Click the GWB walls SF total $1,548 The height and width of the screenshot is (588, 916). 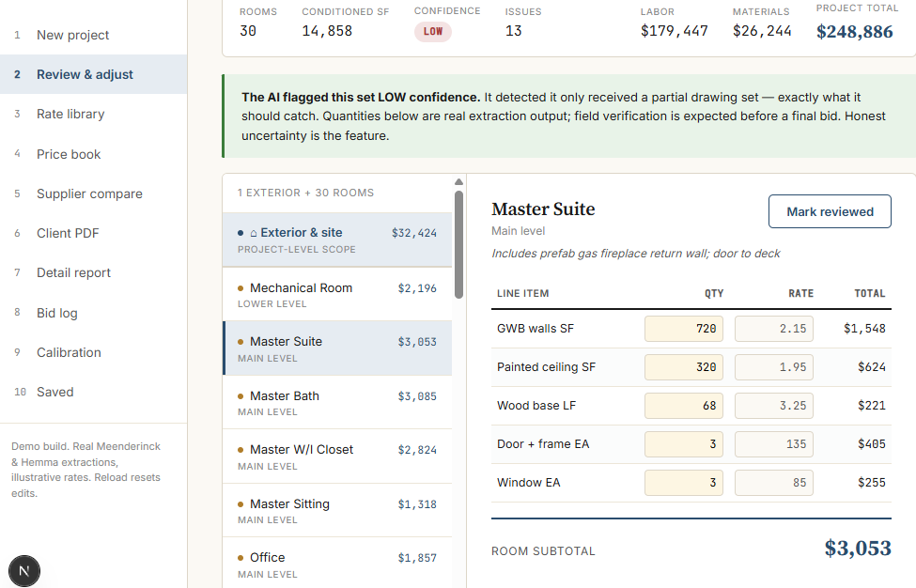[x=864, y=329]
